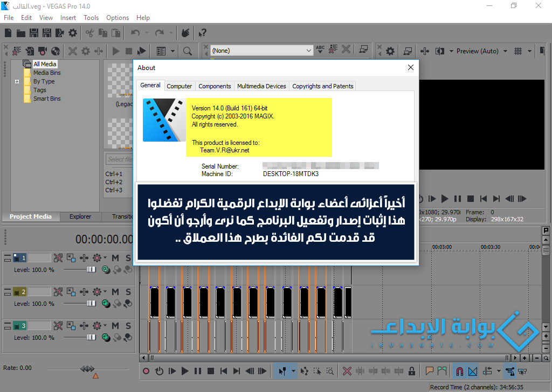The image size is (552, 392).
Task: Click the Paste clipboard icon
Action: 116,33
